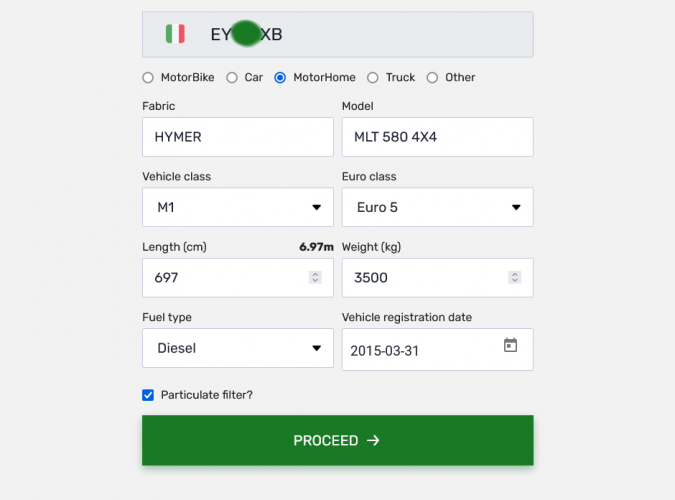675x500 pixels.
Task: Click the Model field with MLT 580 4X4
Action: pyautogui.click(x=437, y=137)
